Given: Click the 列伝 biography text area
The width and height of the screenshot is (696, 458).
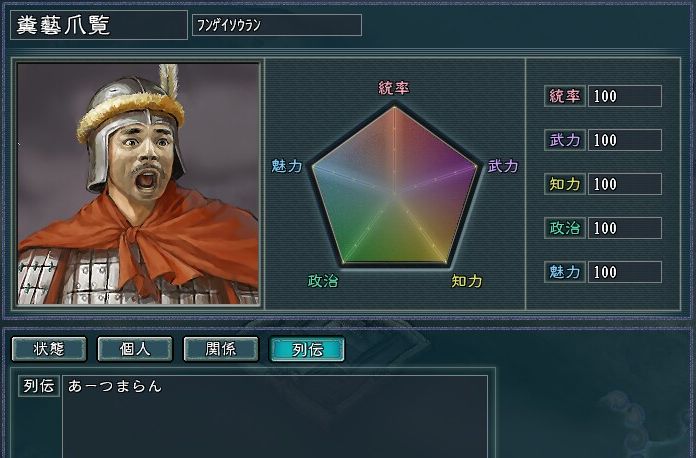Looking at the screenshot, I should pyautogui.click(x=275, y=416).
